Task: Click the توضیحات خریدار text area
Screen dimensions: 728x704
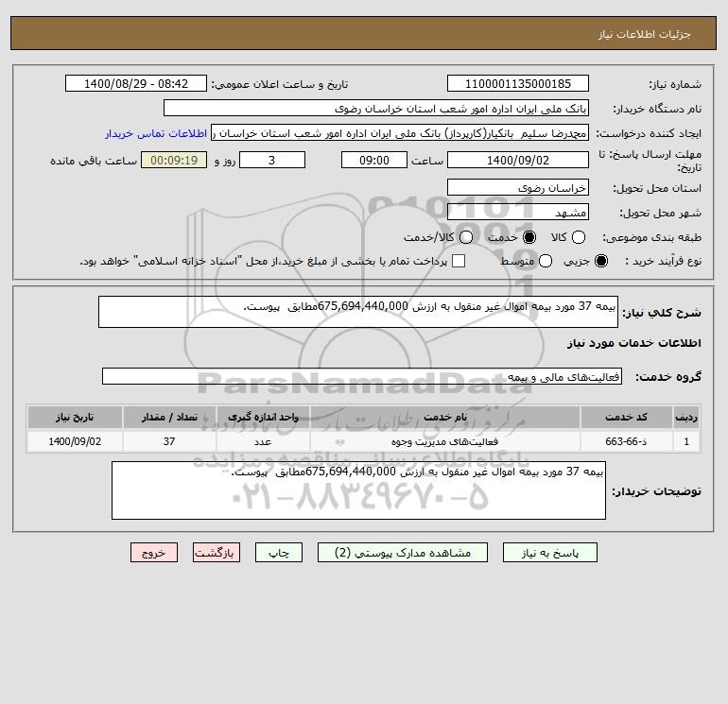Action: pyautogui.click(x=358, y=490)
